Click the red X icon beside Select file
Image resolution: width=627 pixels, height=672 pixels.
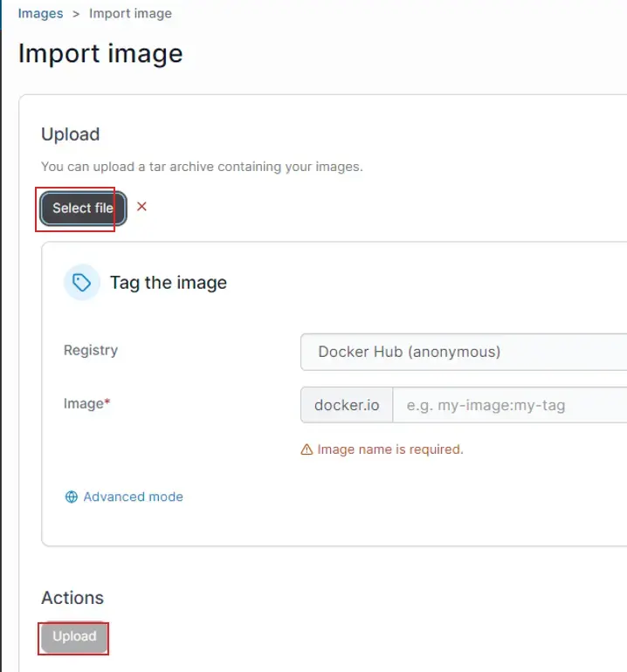(x=141, y=207)
